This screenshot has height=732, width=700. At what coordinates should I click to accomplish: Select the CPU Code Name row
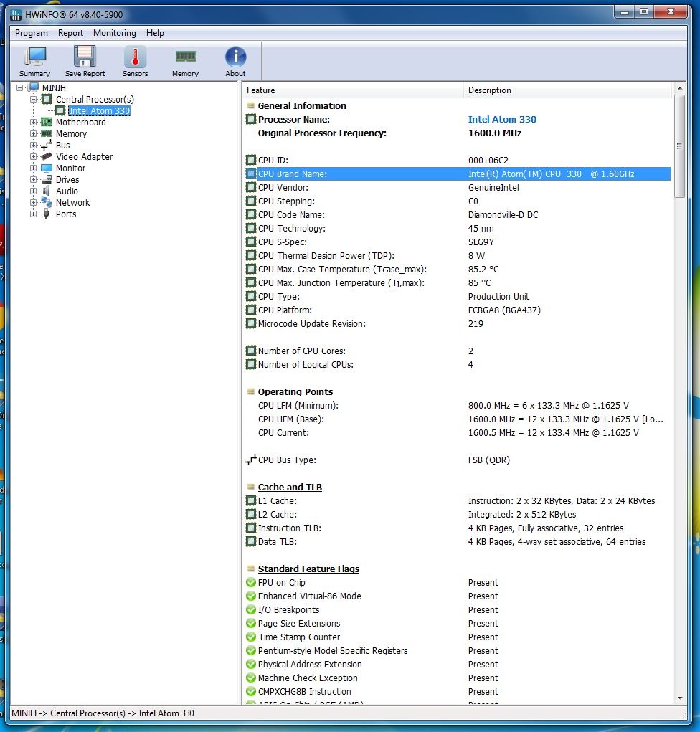pyautogui.click(x=458, y=215)
